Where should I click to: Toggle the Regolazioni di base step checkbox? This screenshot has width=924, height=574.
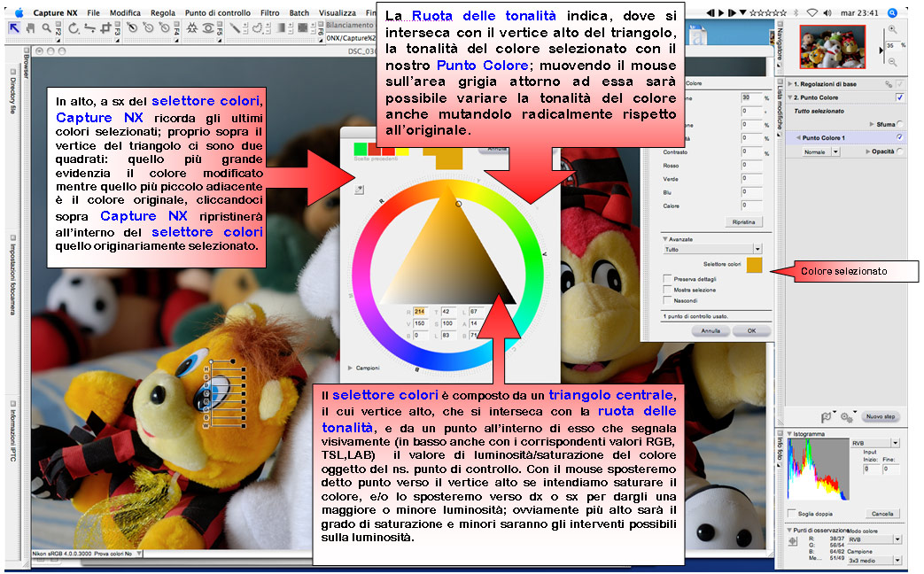(x=900, y=84)
